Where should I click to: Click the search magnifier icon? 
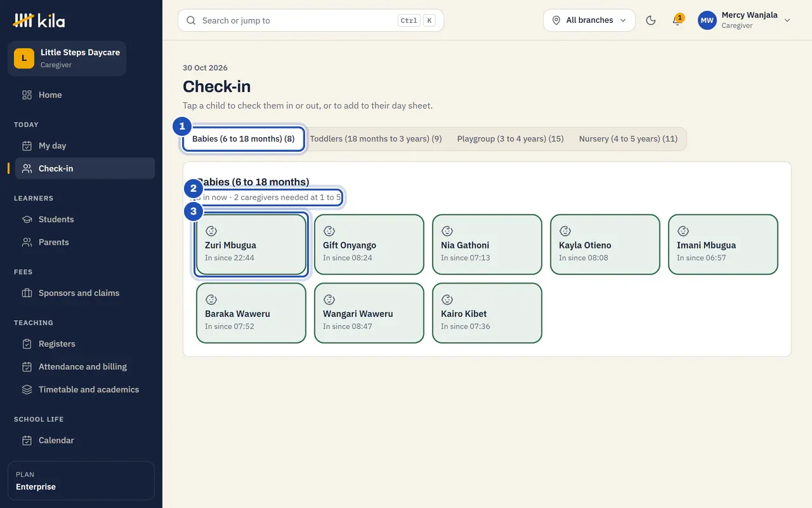coord(191,20)
